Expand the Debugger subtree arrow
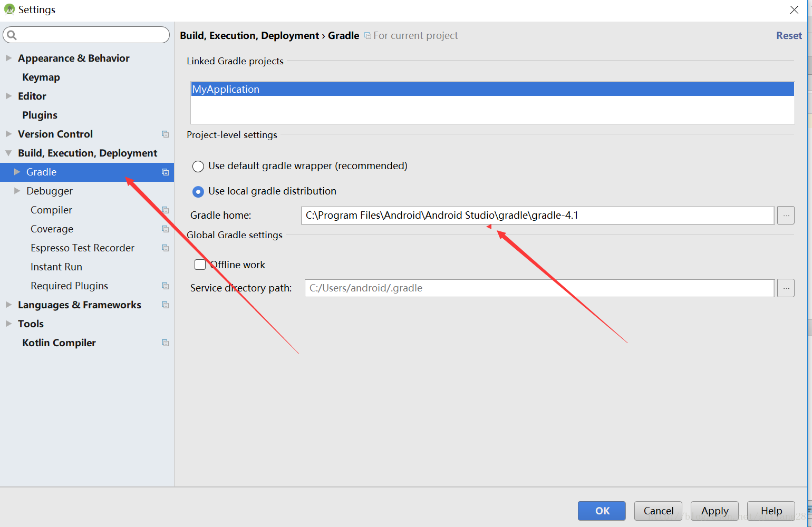The image size is (812, 527). click(x=17, y=191)
